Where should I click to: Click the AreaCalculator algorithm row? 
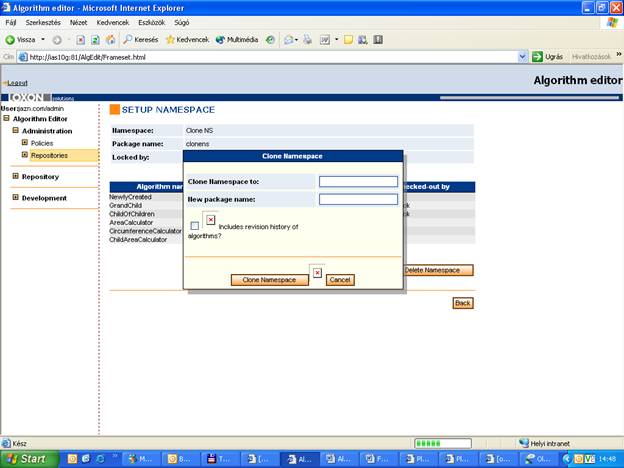[131, 222]
